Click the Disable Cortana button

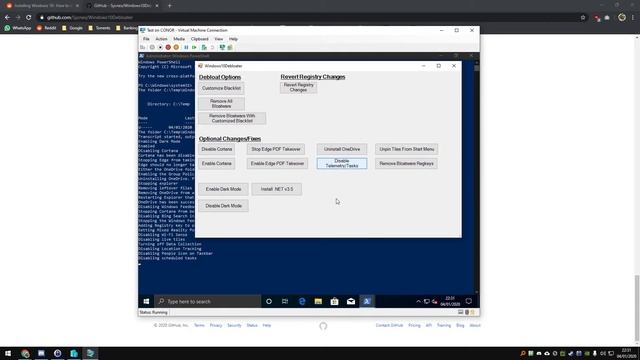(217, 149)
